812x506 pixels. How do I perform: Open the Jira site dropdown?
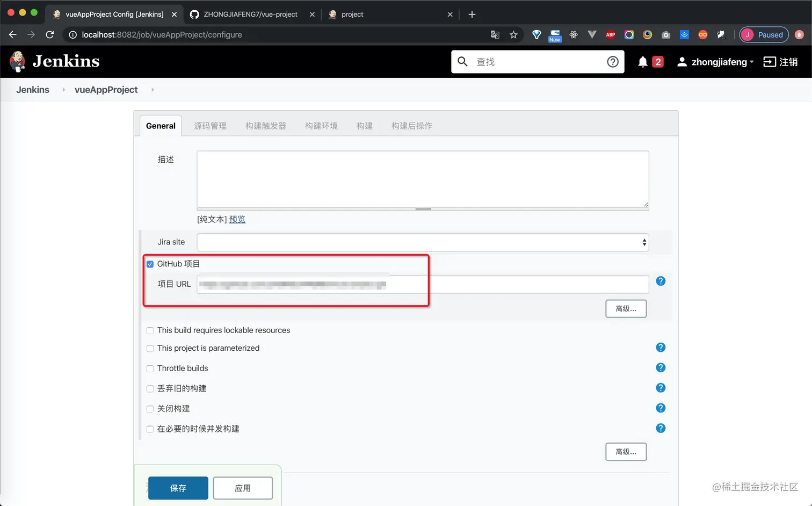click(x=423, y=242)
